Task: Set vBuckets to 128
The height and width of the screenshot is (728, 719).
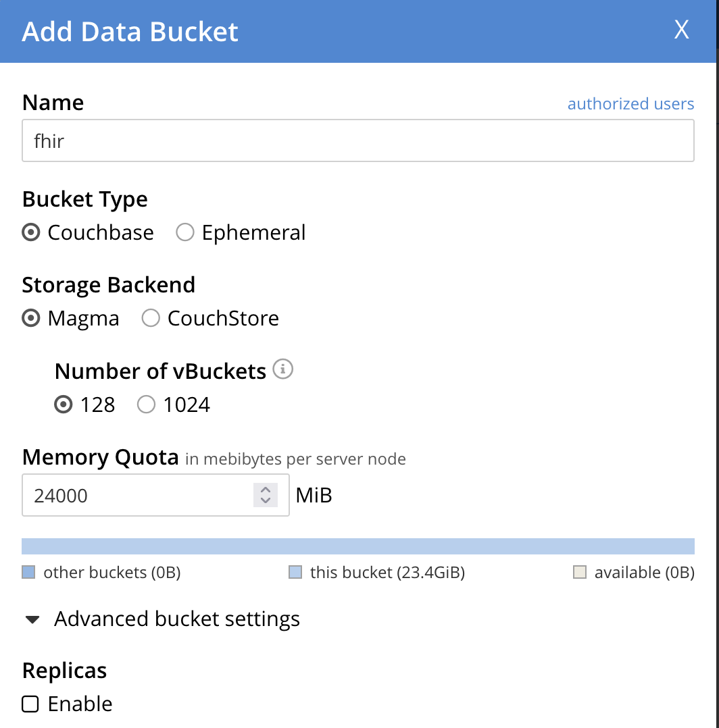Action: (64, 405)
